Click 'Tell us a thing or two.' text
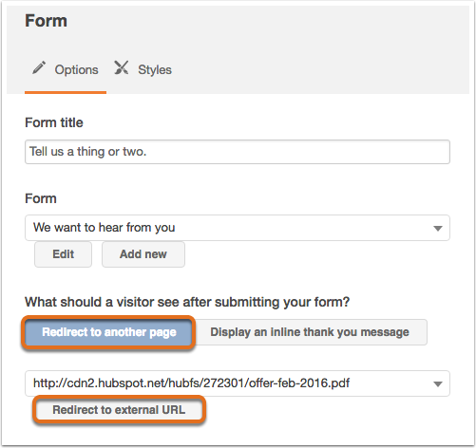The width and height of the screenshot is (476, 448). 88,152
